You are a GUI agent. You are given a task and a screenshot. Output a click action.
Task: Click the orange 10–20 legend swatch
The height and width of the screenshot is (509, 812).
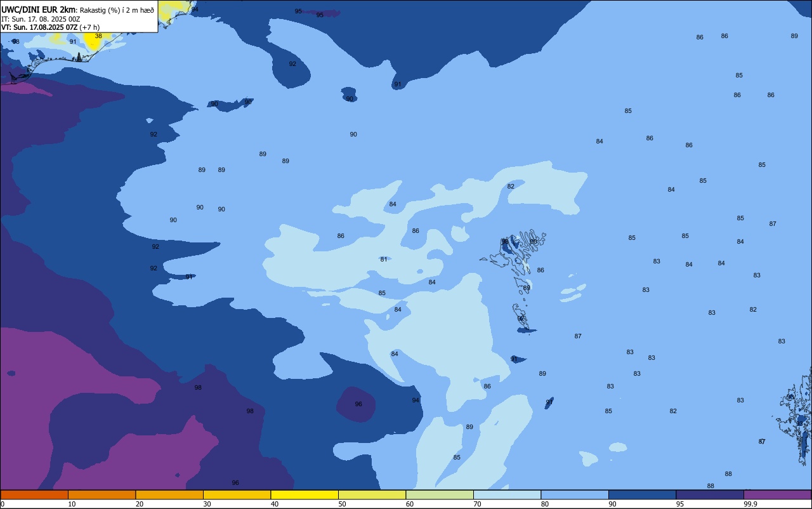point(101,494)
